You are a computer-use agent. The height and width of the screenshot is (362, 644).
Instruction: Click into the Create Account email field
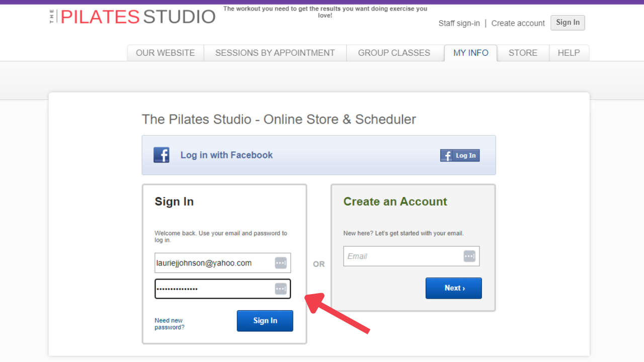click(x=403, y=256)
